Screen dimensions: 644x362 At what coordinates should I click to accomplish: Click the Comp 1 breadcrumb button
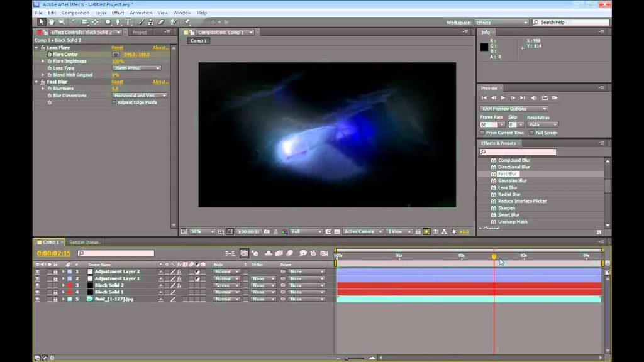tap(199, 41)
